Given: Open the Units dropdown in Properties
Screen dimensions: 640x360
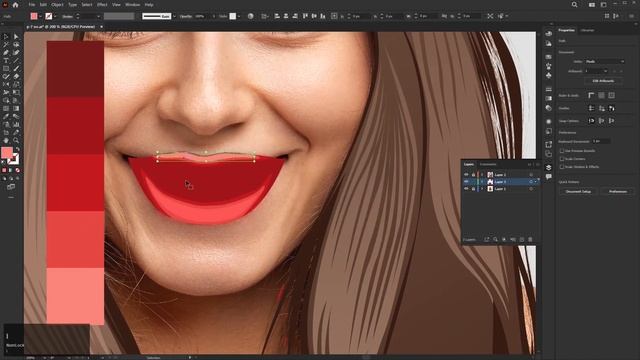Looking at the screenshot, I should tap(604, 62).
